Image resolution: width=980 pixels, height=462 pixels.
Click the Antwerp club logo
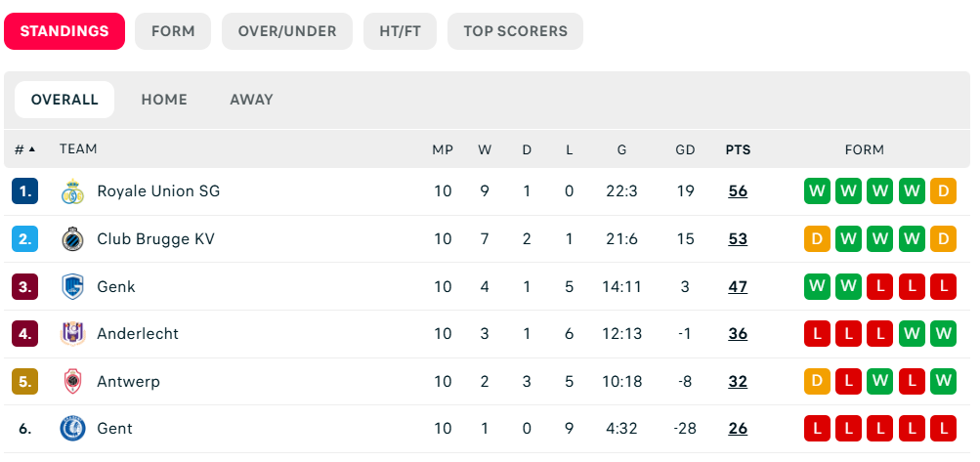pos(72,381)
